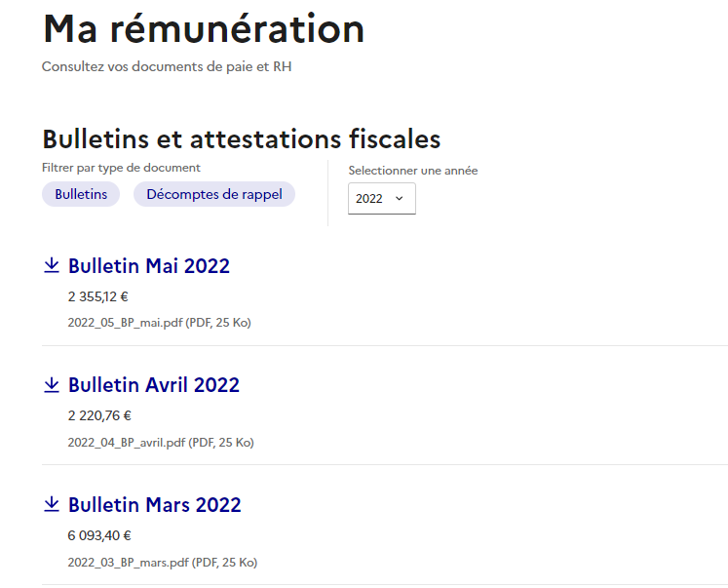Click the 2022_04_BP_avril.pdf file details
This screenshot has width=728, height=588.
161,443
